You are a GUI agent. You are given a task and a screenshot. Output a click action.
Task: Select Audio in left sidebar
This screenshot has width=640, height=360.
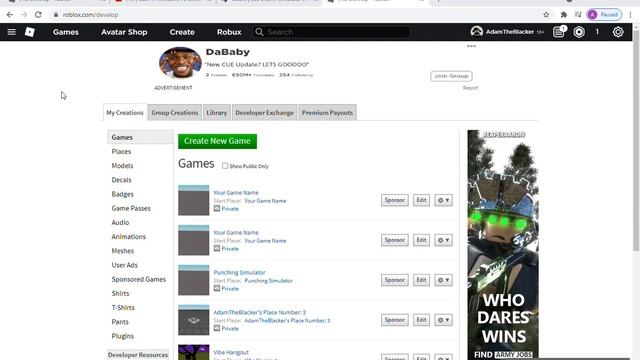click(120, 222)
